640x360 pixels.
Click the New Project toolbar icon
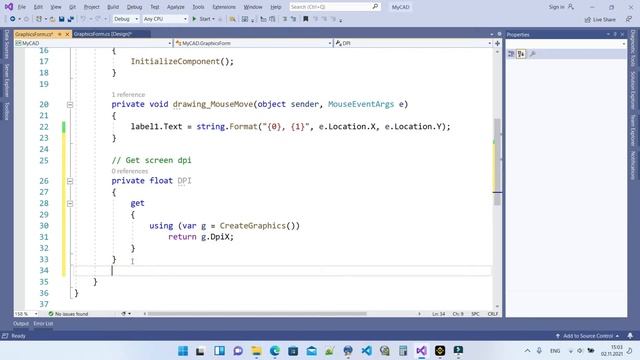click(39, 19)
